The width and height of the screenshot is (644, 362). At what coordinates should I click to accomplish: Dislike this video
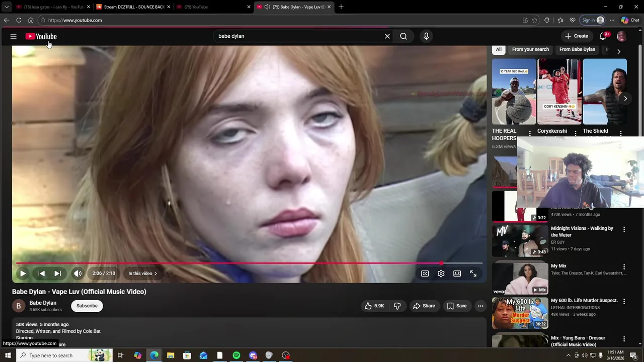[397, 306]
